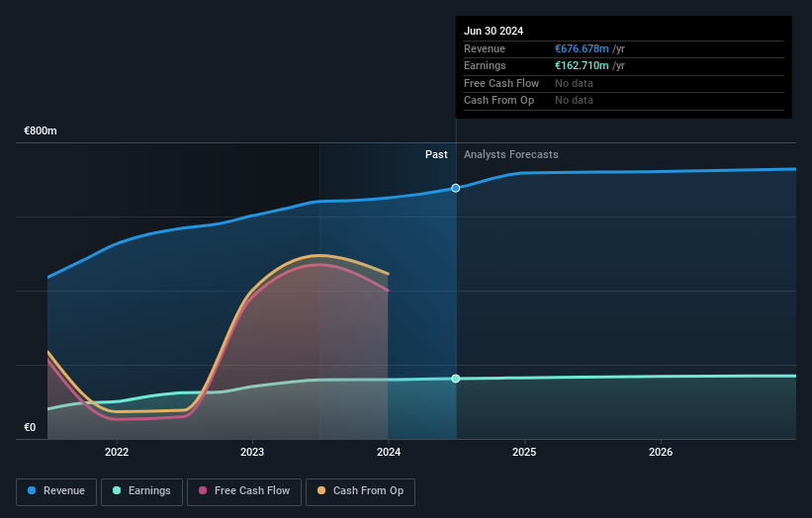The width and height of the screenshot is (812, 518).
Task: Click the Earnings tooltip row label
Action: tap(485, 65)
